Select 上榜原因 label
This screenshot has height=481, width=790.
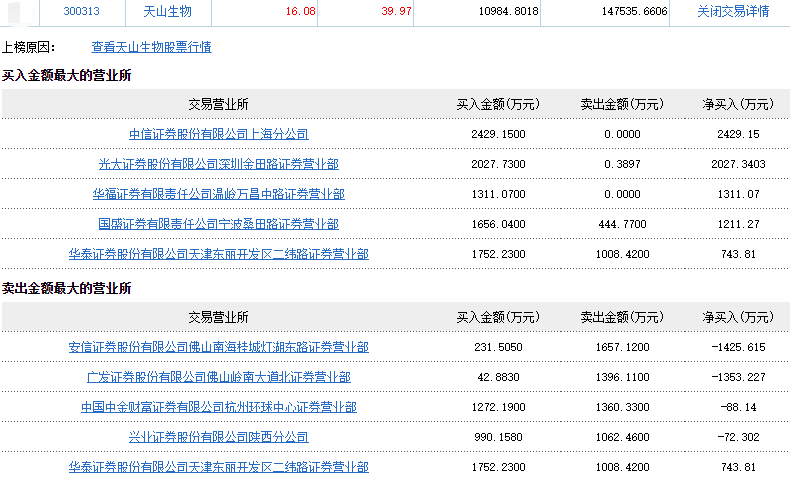click(x=28, y=47)
